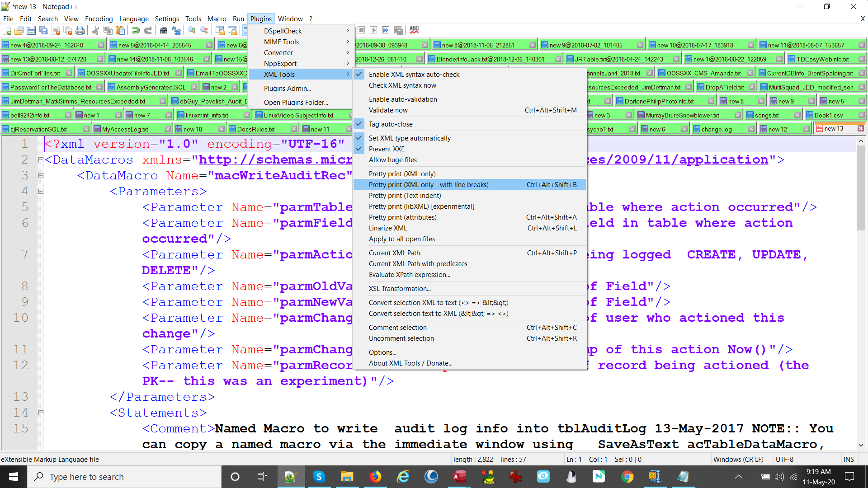Click the Save file toolbar icon
Viewport: 868px width, 488px height.
[x=31, y=30]
